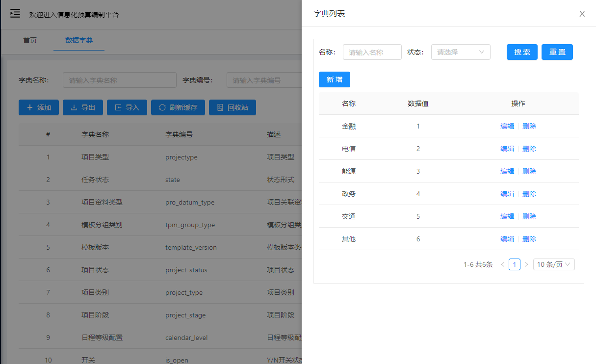Go to previous page arrow
The width and height of the screenshot is (596, 364).
coord(503,264)
